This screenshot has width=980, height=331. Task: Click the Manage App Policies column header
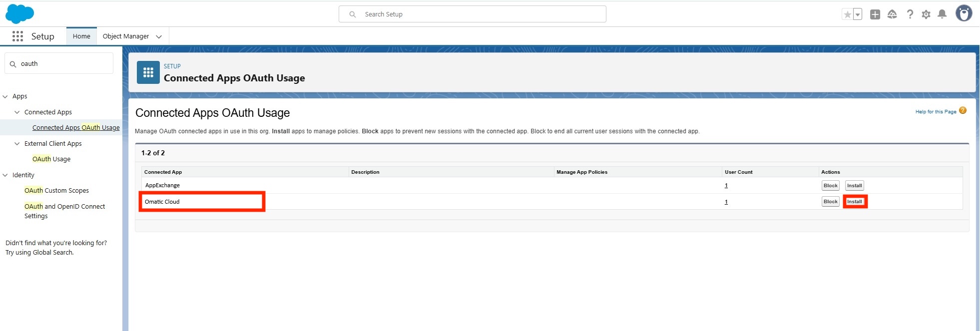pos(582,172)
